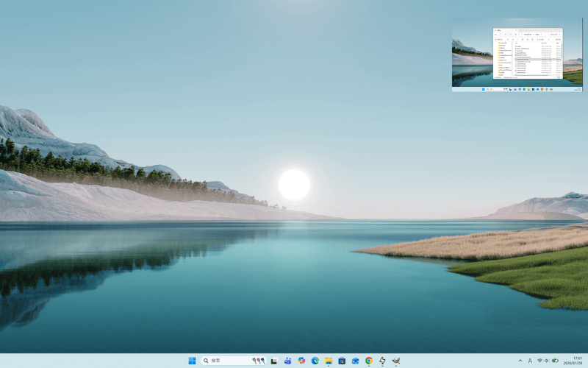
Task: Expand the hidden system tray icons chevron
Action: 520,361
